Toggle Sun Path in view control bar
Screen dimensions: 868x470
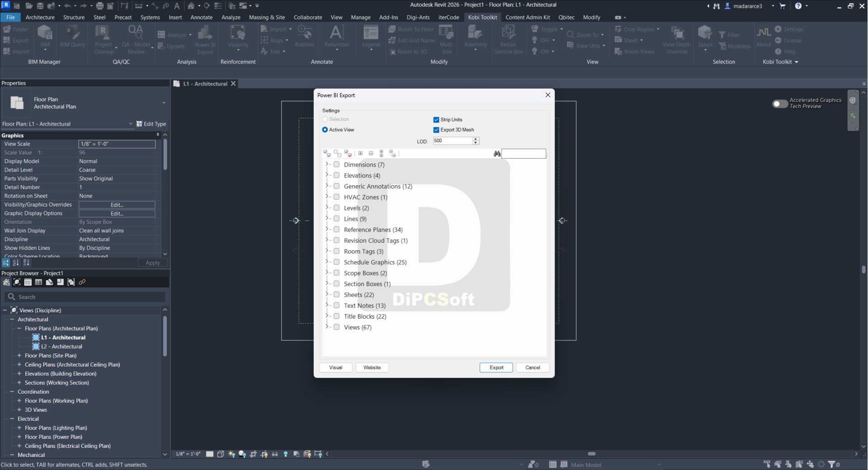231,454
